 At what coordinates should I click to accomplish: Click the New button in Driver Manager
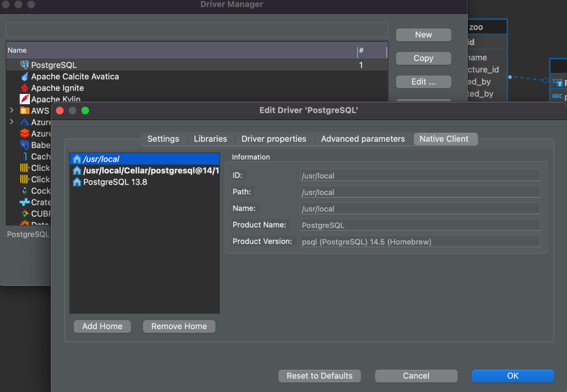point(424,35)
